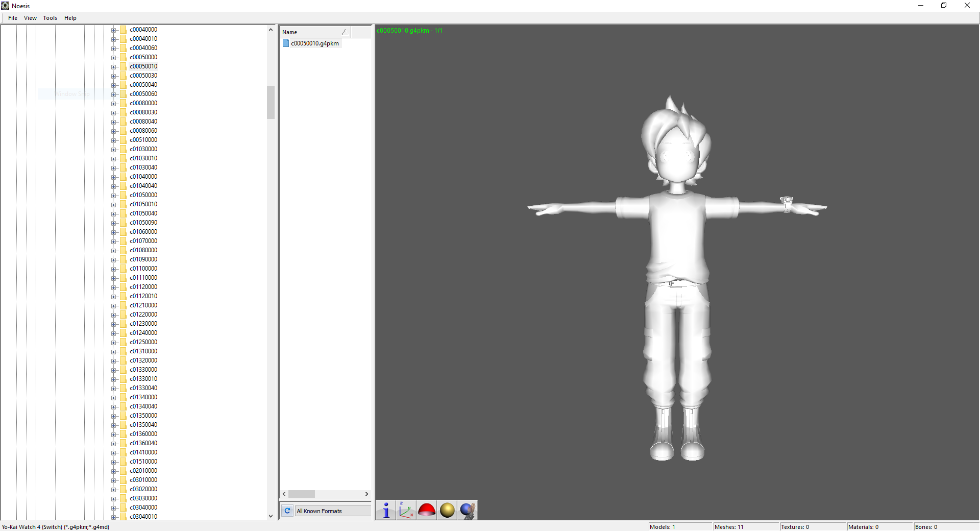Click the folder icon for c01360000

(x=124, y=434)
